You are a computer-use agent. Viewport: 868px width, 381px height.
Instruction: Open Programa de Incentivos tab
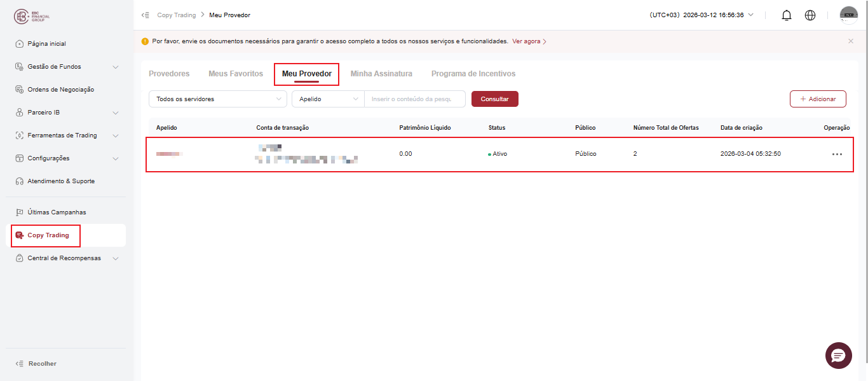(x=473, y=74)
